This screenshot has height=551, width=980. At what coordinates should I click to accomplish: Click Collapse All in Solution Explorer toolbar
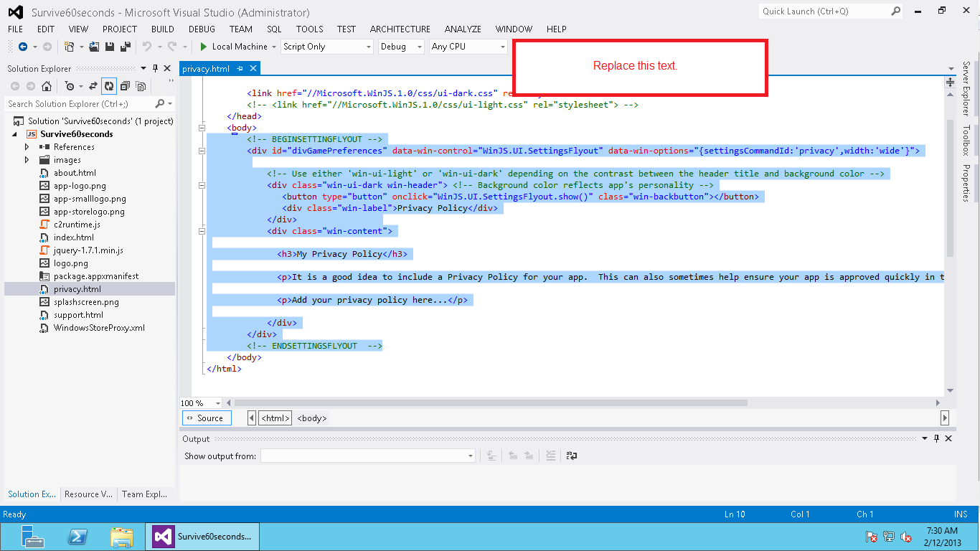(126, 86)
